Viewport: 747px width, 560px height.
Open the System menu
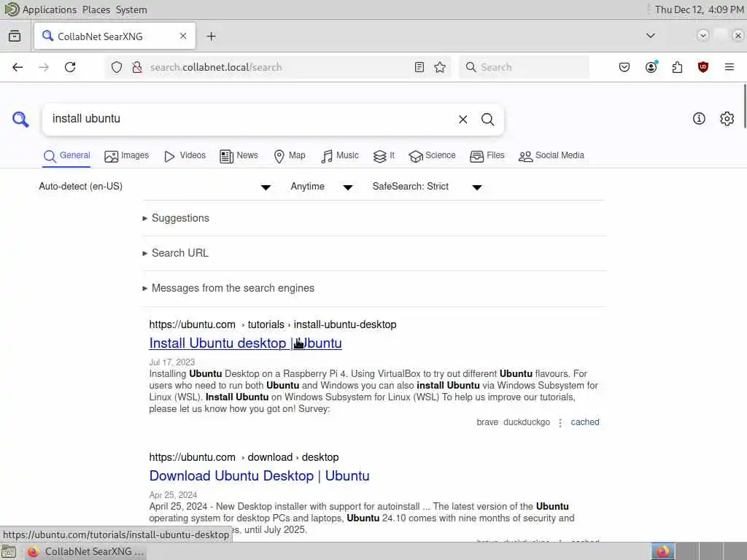(x=131, y=9)
